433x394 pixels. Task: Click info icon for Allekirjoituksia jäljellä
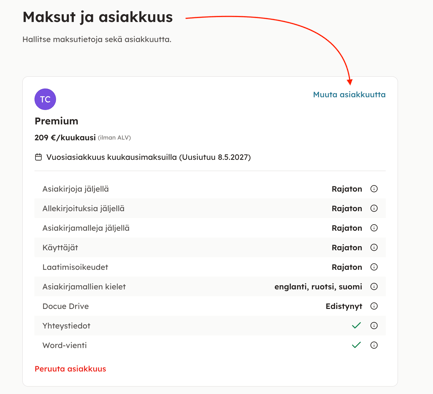click(374, 208)
